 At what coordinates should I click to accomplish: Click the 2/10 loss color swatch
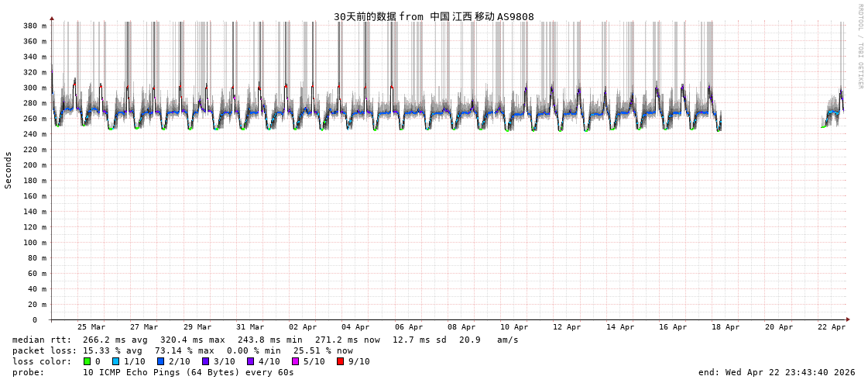(x=160, y=361)
